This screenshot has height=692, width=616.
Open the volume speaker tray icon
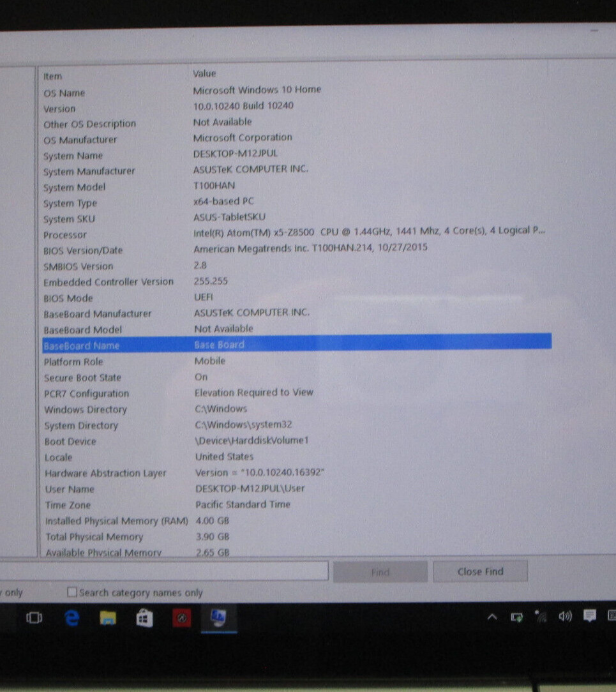[x=566, y=616]
